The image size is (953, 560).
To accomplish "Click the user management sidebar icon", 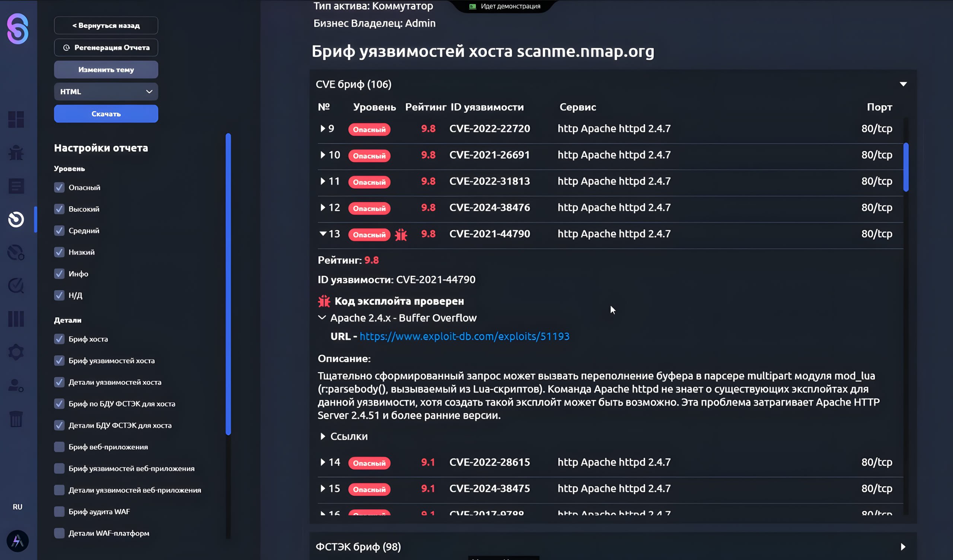I will [x=16, y=386].
